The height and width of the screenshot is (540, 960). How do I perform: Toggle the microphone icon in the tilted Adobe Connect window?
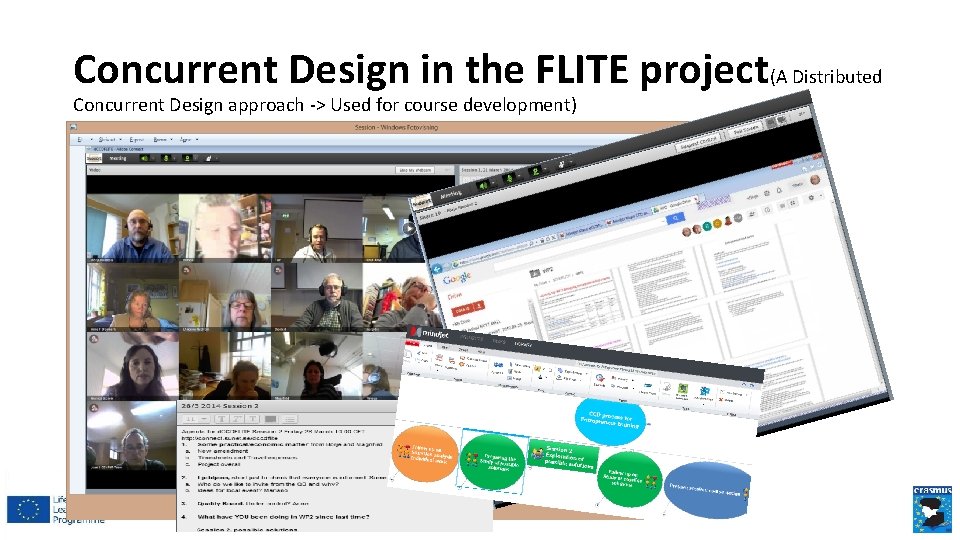point(508,179)
